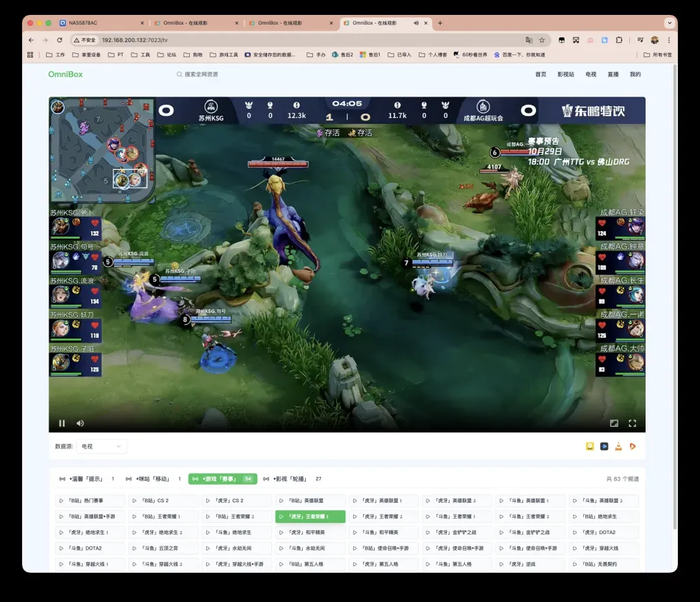Image resolution: width=700 pixels, height=602 pixels.
Task: Open the browser extensions puzzle icon
Action: click(619, 40)
